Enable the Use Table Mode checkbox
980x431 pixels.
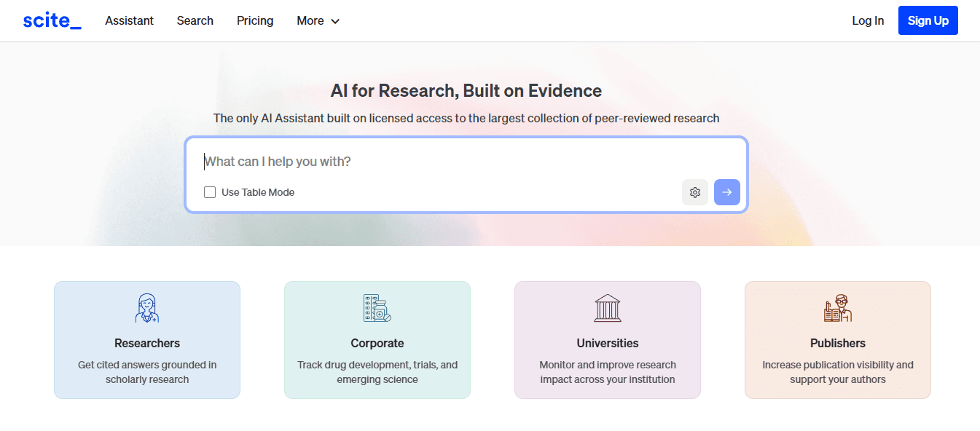pos(210,192)
